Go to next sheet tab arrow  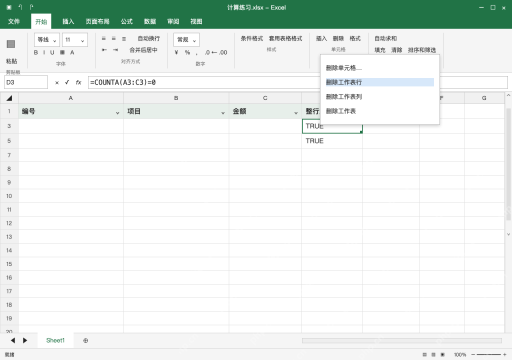(x=25, y=340)
